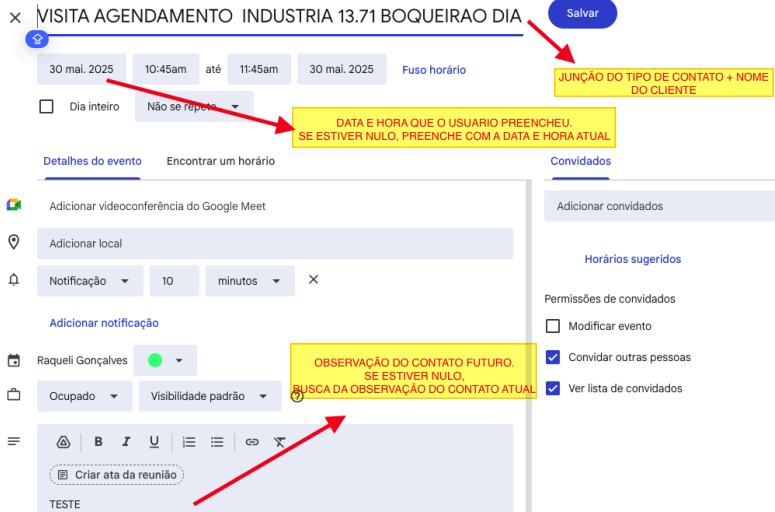Open the 11:45am end time selector
Viewport: 775px width, 512px height.
[x=259, y=69]
